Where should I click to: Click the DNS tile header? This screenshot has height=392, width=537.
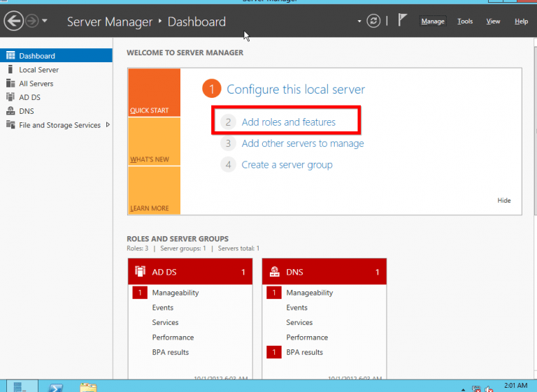[x=324, y=272]
